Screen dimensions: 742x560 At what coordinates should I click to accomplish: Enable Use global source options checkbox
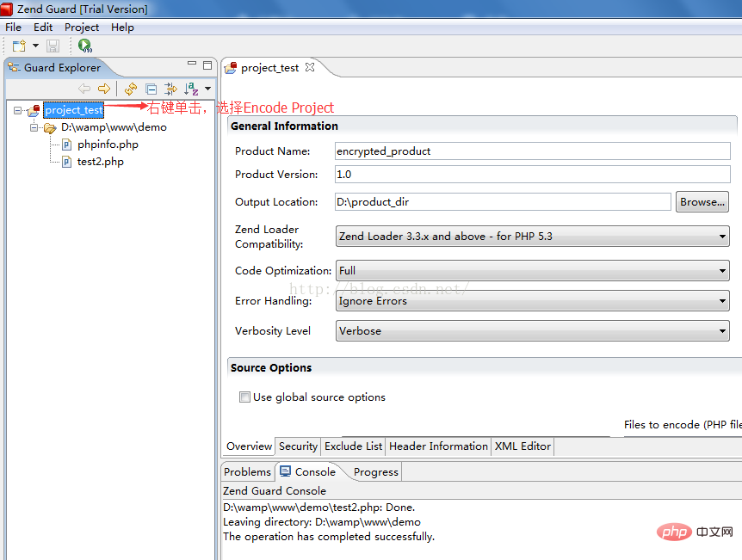click(244, 397)
